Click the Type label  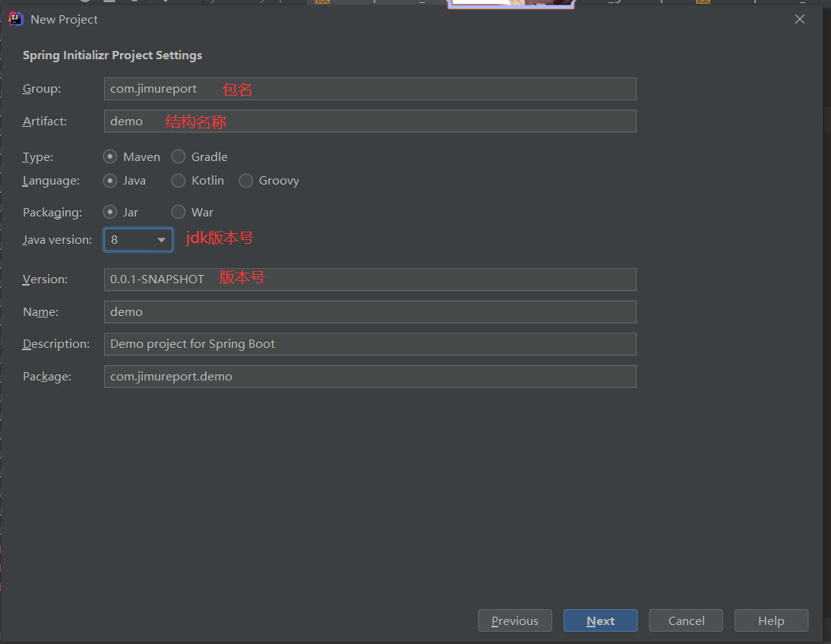coord(38,157)
